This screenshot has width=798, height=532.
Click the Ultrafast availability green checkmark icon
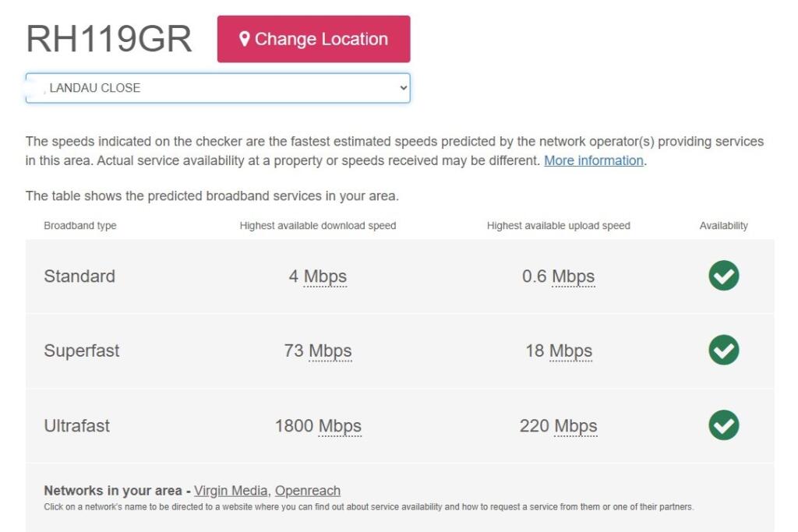723,425
